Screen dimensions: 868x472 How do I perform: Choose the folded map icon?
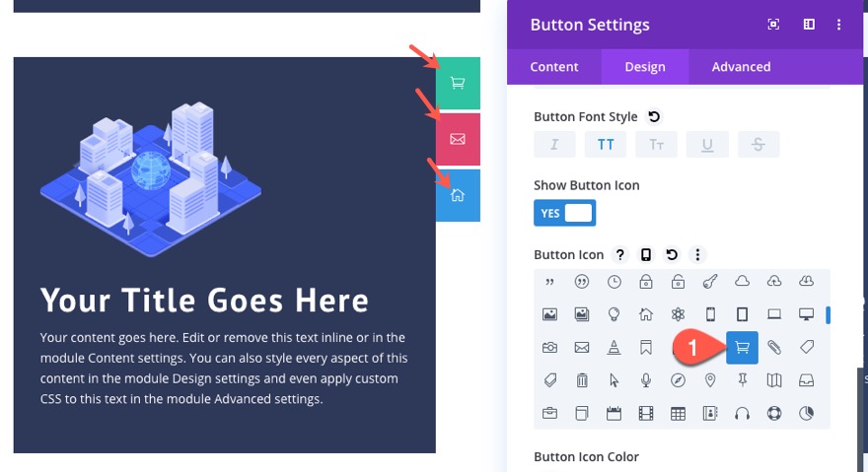774,380
